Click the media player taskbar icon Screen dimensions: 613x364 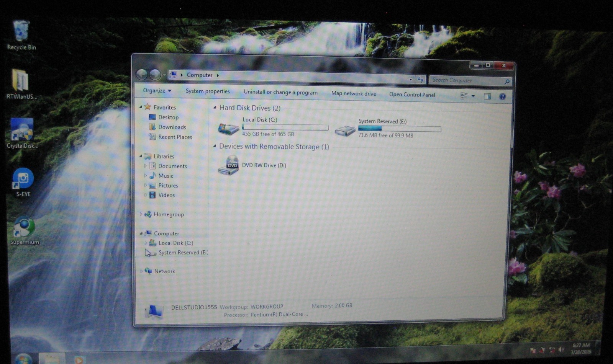click(x=79, y=360)
